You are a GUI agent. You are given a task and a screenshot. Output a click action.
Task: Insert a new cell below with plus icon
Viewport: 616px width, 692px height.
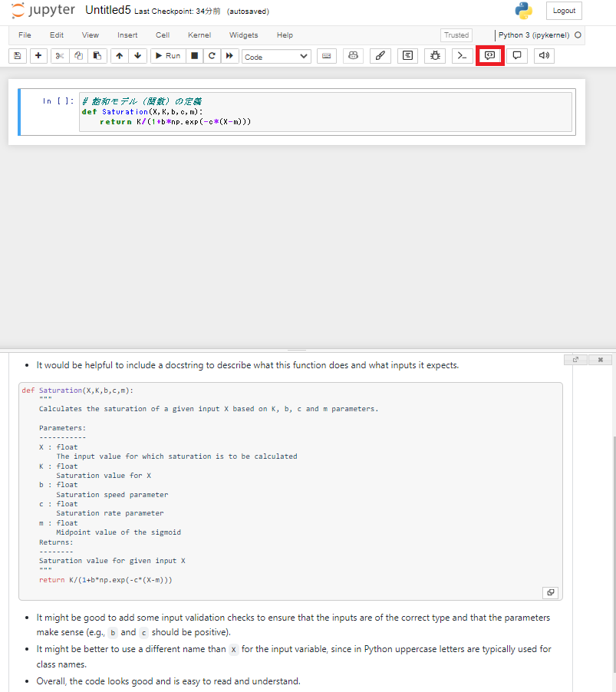point(38,56)
